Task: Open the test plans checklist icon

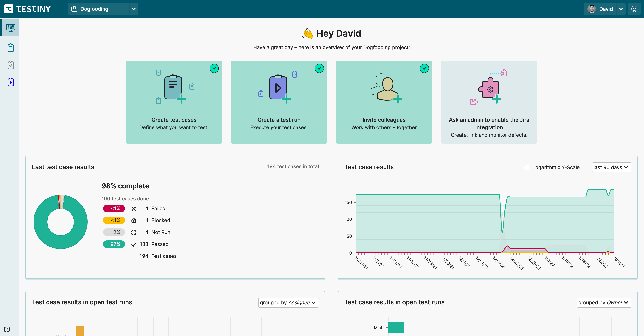Action: tap(11, 65)
